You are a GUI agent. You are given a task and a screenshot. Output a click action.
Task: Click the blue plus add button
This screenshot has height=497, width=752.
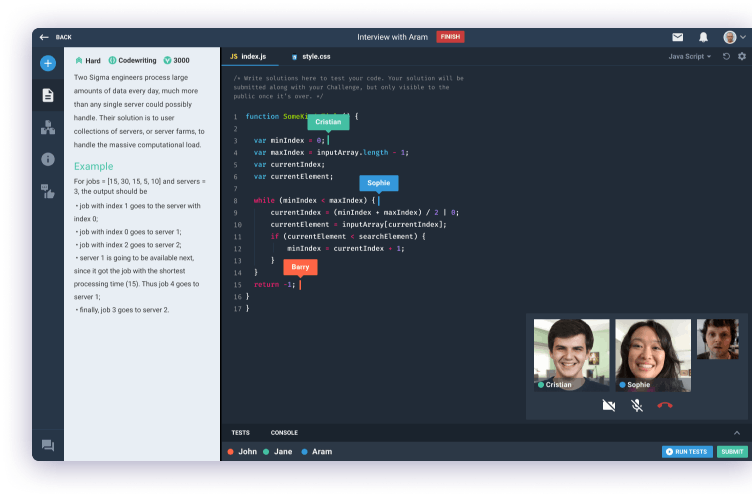(47, 63)
